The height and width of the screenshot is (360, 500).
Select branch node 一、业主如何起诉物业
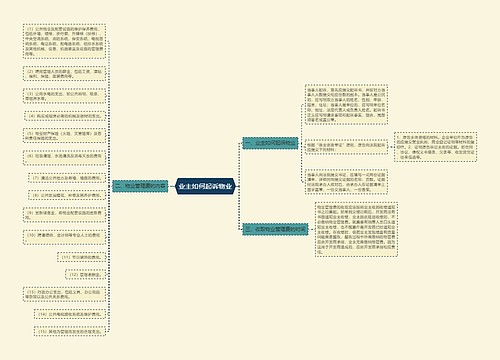pyautogui.click(x=270, y=143)
